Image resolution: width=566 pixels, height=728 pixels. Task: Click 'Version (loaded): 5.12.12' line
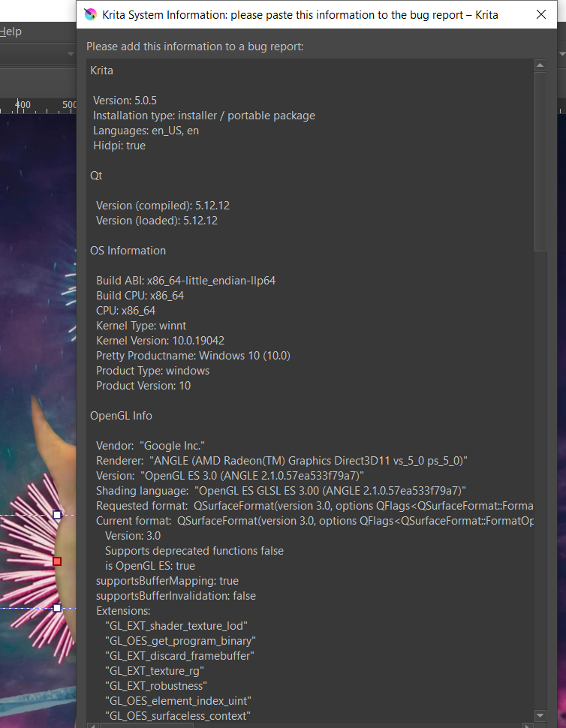click(x=157, y=221)
